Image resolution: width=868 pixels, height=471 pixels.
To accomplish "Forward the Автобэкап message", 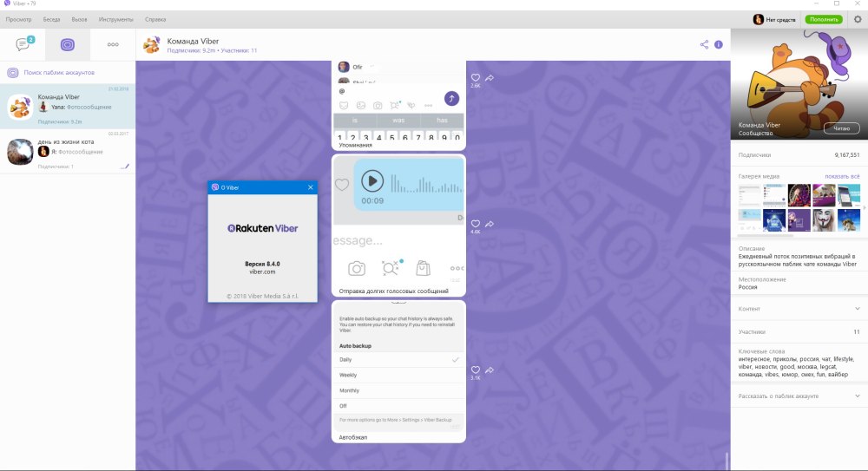I will click(490, 370).
